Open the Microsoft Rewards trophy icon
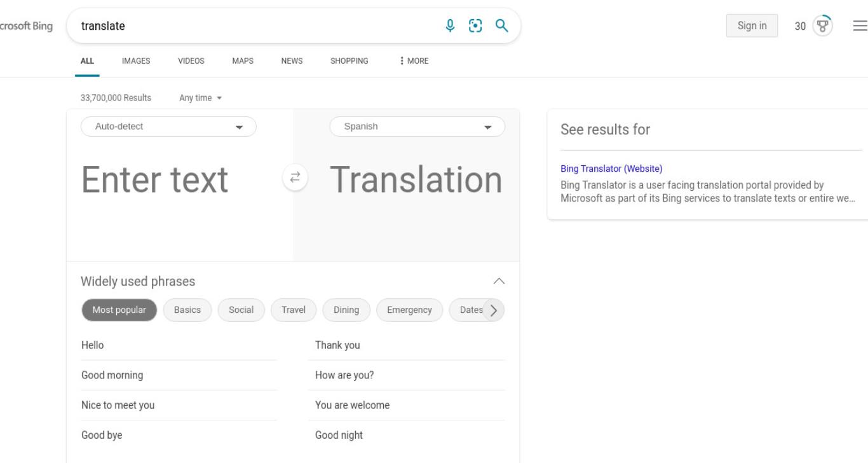Screen dimensions: 868x463 pos(823,25)
